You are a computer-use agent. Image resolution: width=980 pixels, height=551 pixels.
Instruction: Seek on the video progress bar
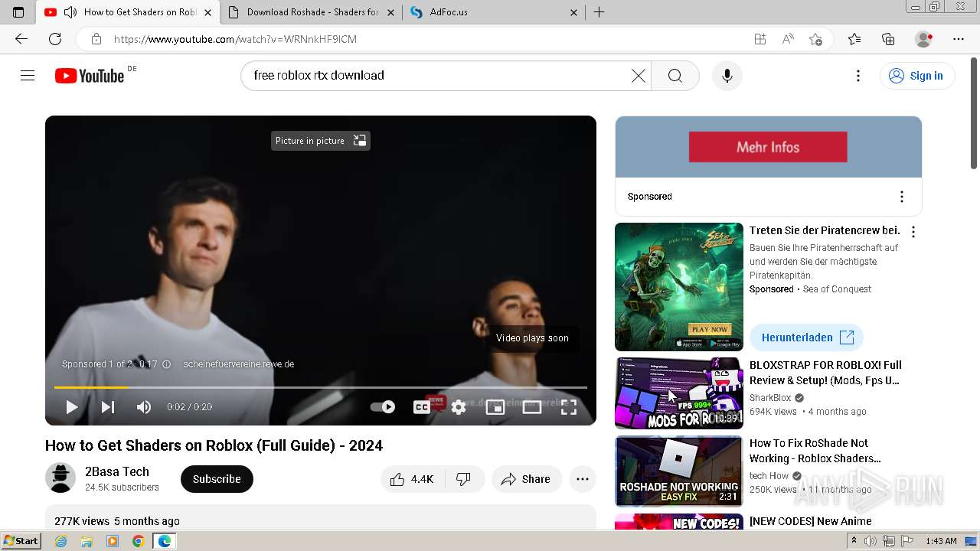pyautogui.click(x=321, y=387)
